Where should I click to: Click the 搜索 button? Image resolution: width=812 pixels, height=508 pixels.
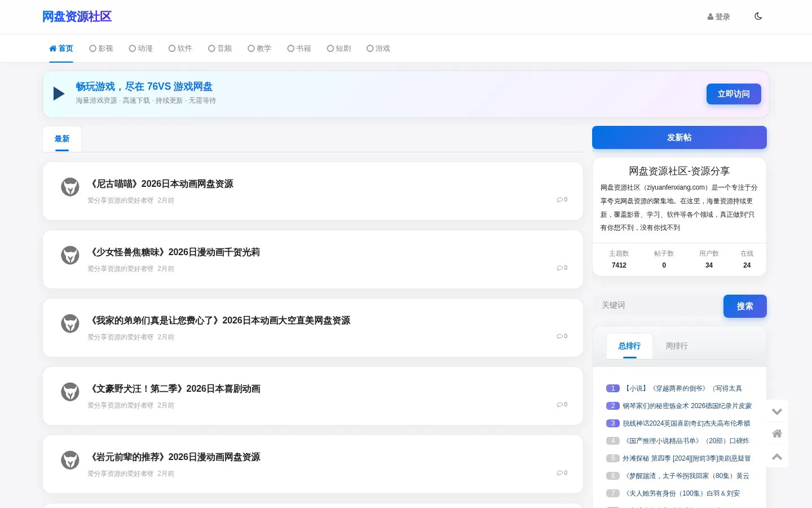pyautogui.click(x=745, y=306)
